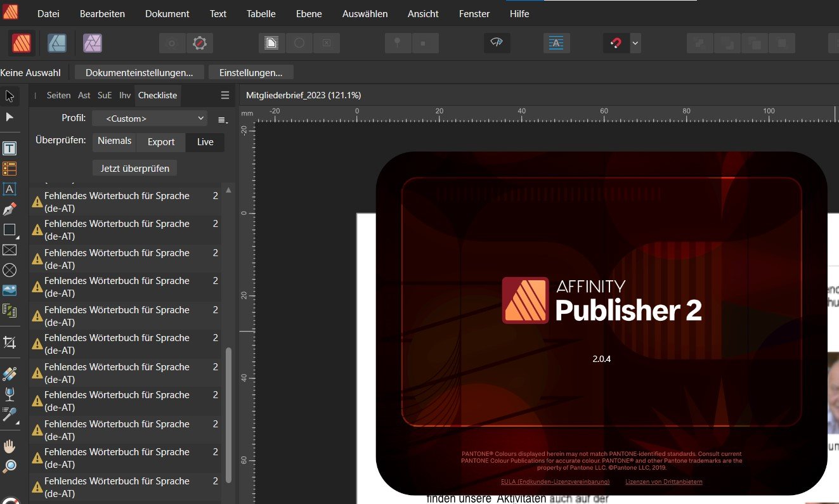Open the Fenster menu
839x504 pixels.
pos(474,13)
